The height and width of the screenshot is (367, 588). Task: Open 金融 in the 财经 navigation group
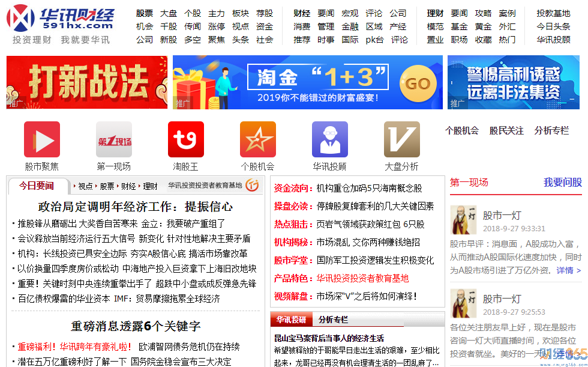pyautogui.click(x=350, y=26)
